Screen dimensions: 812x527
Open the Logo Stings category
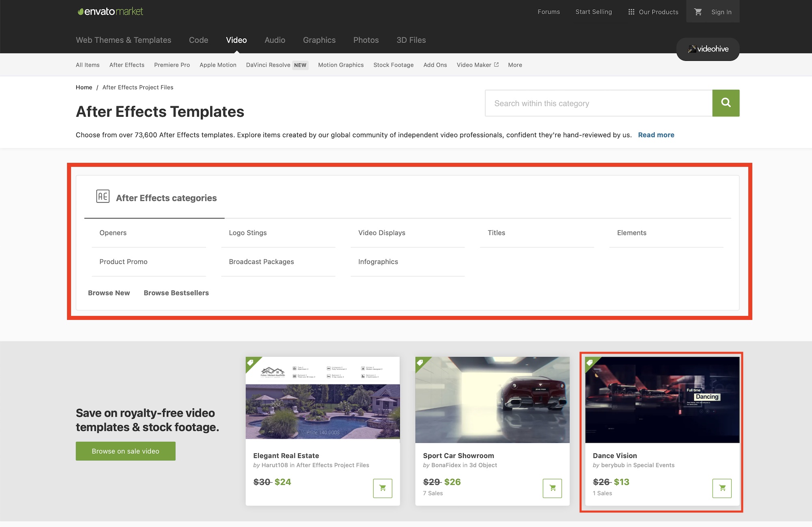click(x=248, y=233)
